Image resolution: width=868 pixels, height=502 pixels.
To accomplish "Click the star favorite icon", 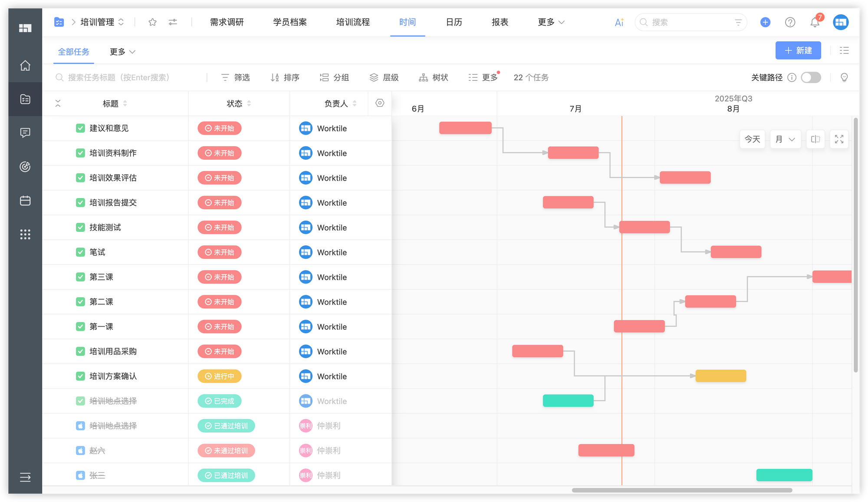I will pyautogui.click(x=152, y=22).
